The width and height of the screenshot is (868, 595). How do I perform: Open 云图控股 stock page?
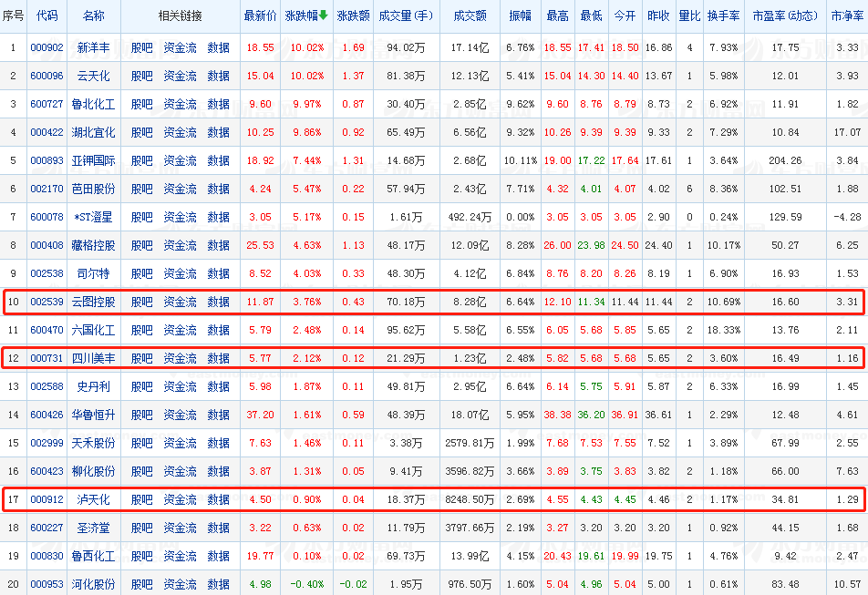tap(93, 302)
